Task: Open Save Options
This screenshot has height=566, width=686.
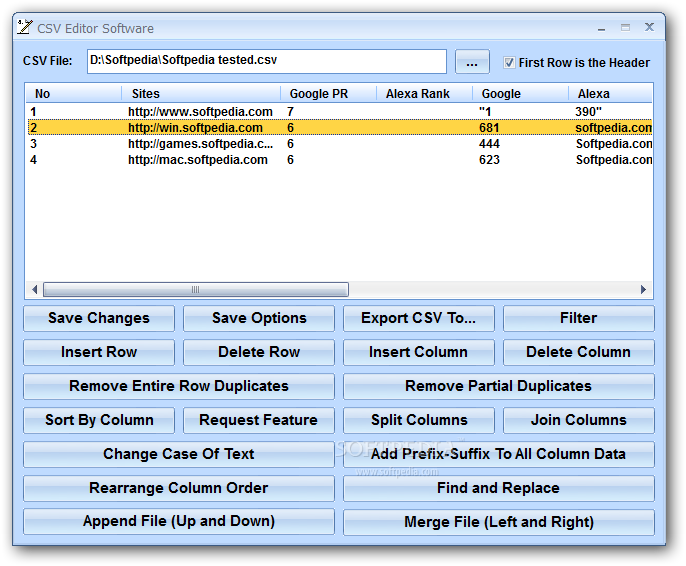Action: [259, 318]
